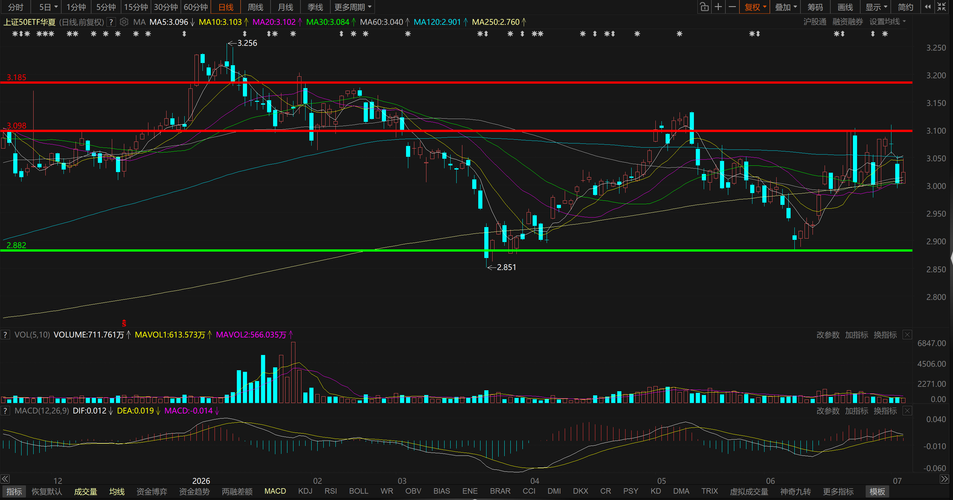Screen dimensions: 953x500
Task: Zoom out chart with minus icon
Action: pos(732,7)
